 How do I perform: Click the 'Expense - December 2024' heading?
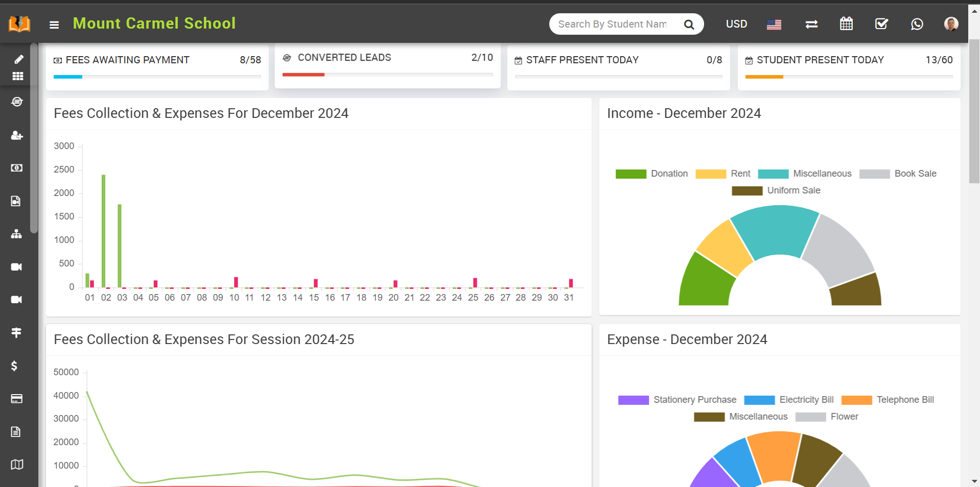tap(687, 339)
